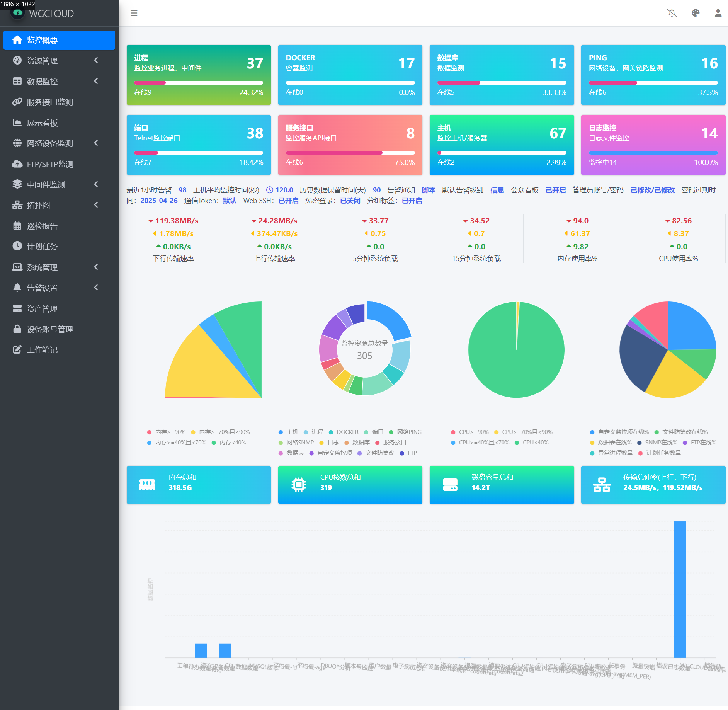Open the 巡检报告 menu item
Screen dimensions: 728x710
(59, 226)
